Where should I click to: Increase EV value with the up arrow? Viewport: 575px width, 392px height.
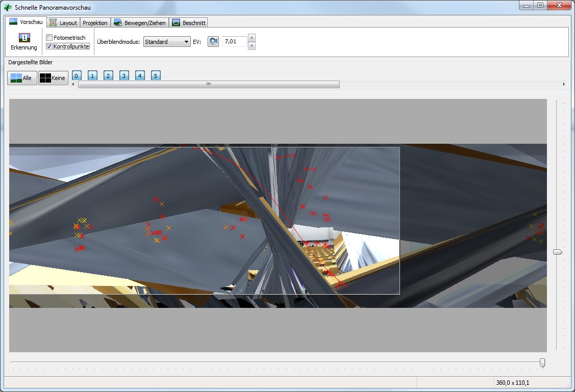point(251,38)
